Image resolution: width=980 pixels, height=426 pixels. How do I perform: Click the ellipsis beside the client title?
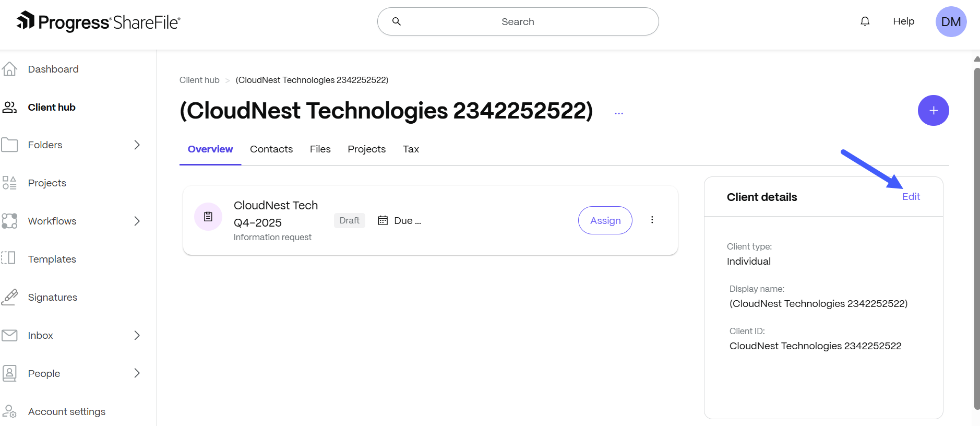pos(619,113)
